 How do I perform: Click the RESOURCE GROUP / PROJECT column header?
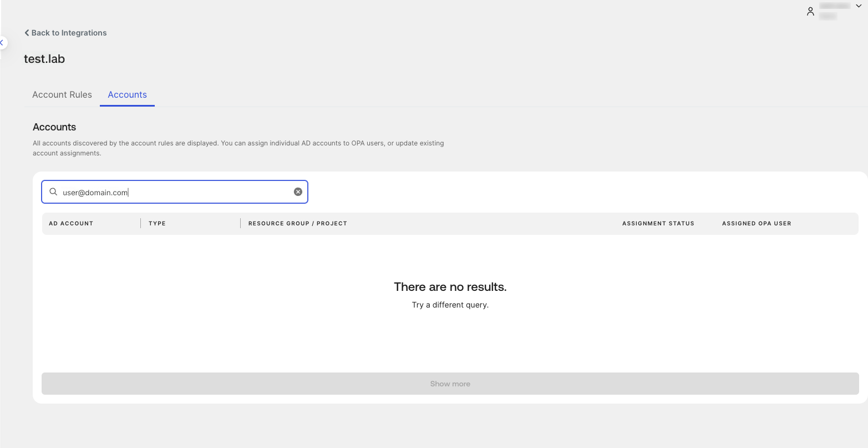pyautogui.click(x=297, y=223)
